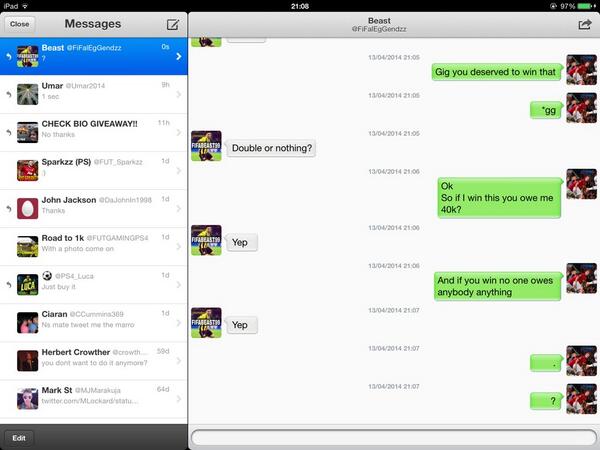Open the CHECK BIO GIVEAWAY!! conversation
The width and height of the screenshot is (600, 450).
[x=94, y=132]
